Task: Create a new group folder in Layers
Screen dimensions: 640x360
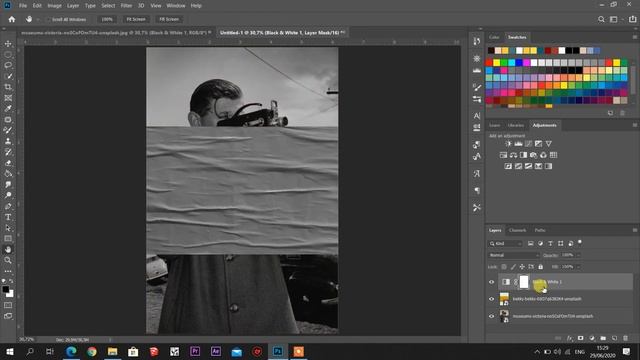Action: click(x=603, y=338)
